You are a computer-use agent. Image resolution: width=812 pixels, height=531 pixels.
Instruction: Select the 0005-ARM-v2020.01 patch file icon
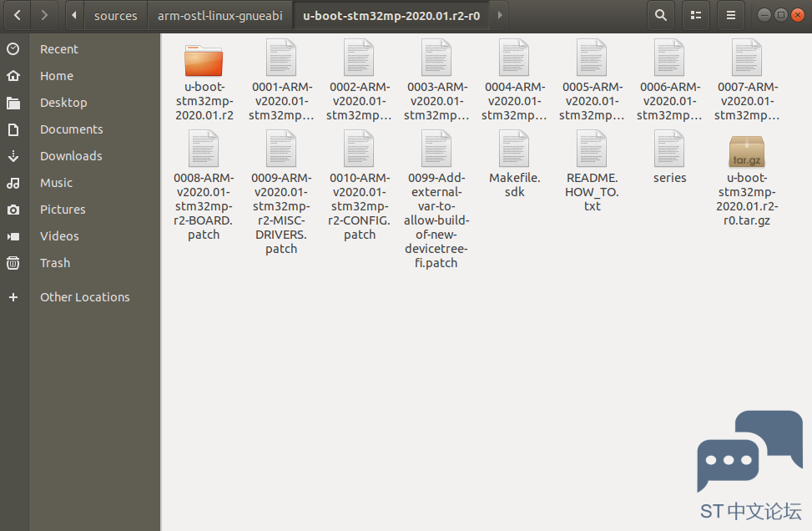coord(592,58)
